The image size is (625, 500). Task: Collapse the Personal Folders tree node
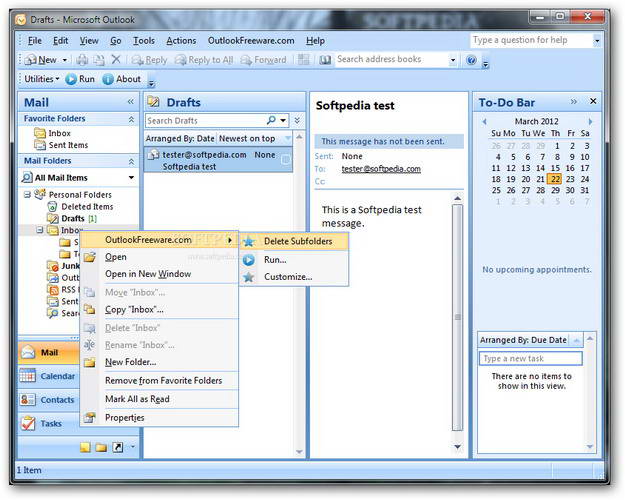(28, 195)
